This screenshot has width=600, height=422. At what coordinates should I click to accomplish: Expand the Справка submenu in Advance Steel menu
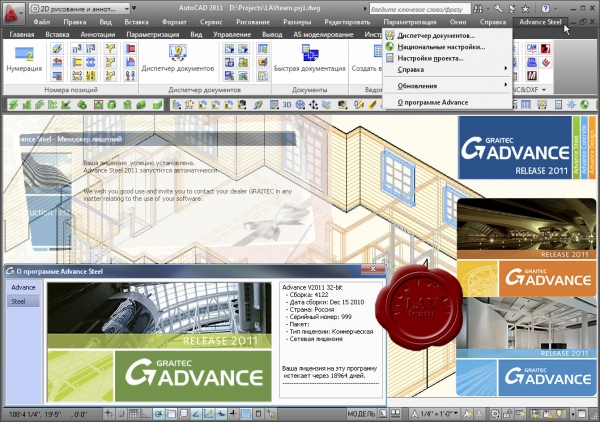click(448, 69)
